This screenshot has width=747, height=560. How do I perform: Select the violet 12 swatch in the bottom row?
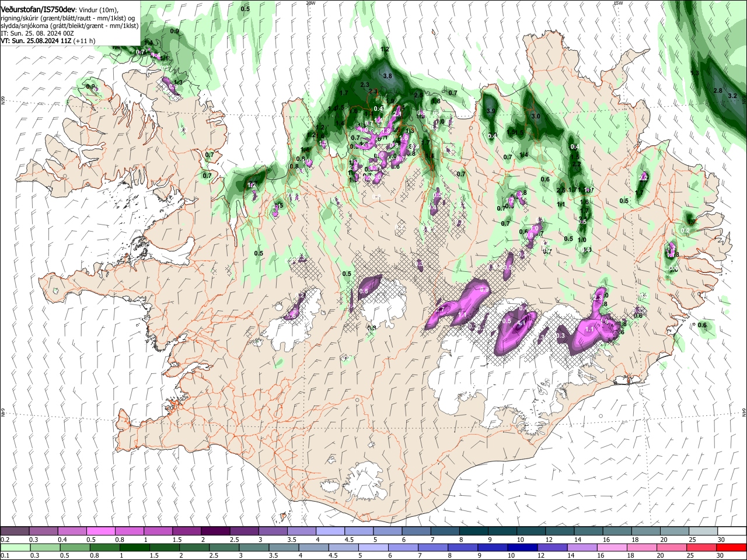[553, 547]
